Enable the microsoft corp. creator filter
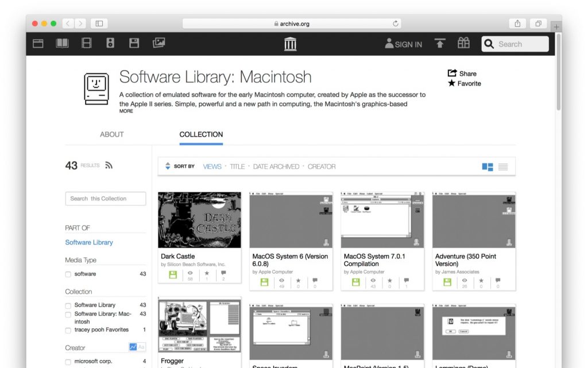This screenshot has width=588, height=368. point(67,361)
